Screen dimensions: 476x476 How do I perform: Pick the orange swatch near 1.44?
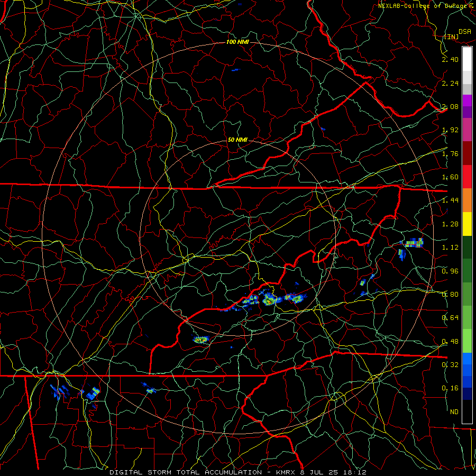467,200
